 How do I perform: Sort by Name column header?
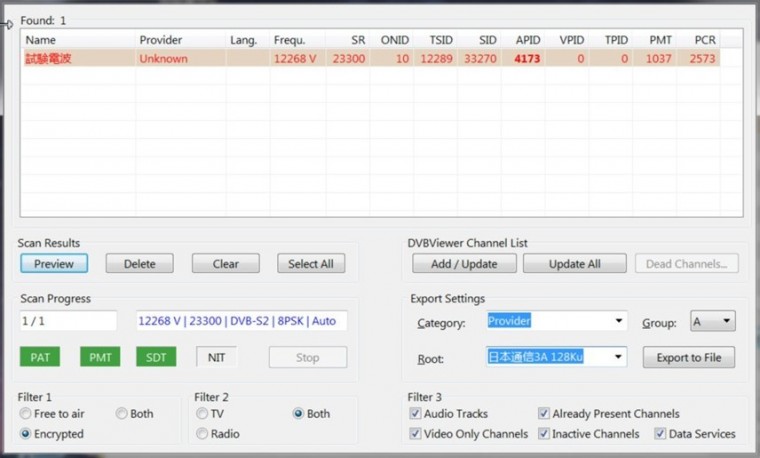pos(79,40)
